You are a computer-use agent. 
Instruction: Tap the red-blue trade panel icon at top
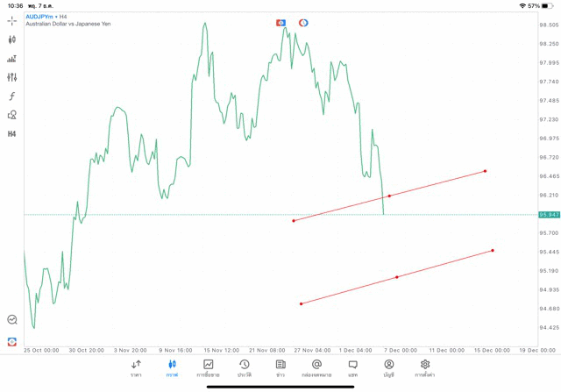pos(280,23)
